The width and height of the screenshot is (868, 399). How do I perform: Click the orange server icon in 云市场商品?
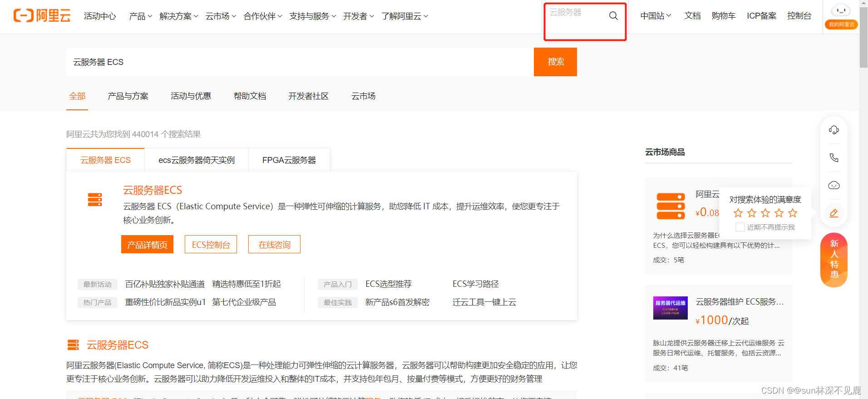tap(671, 206)
